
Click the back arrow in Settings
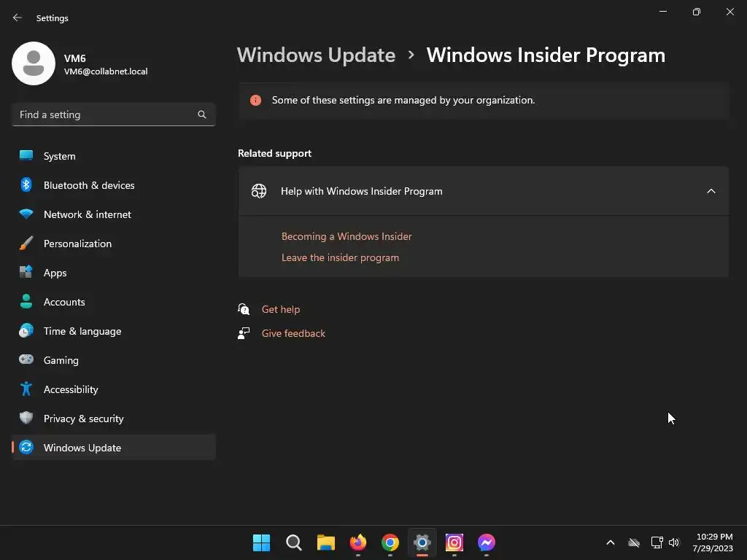[18, 17]
